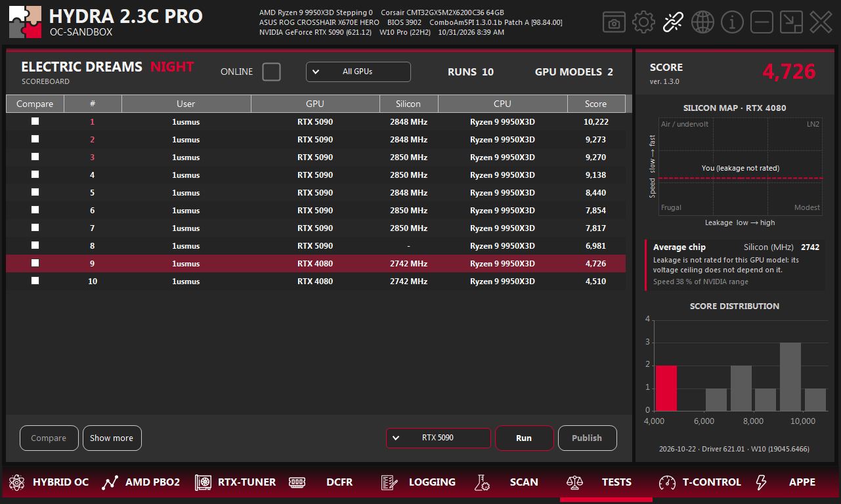This screenshot has width=841, height=504.
Task: Click the diagonal arrow compact-mode icon
Action: pos(791,22)
